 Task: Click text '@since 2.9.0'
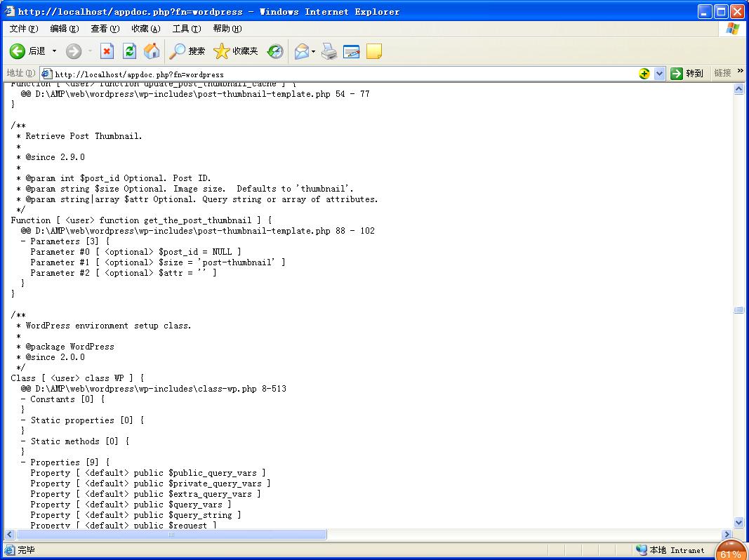(55, 157)
